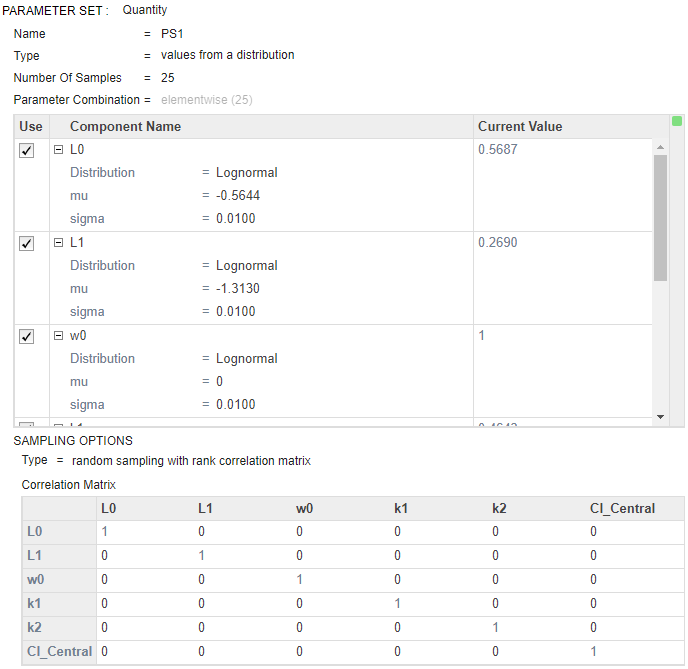The height and width of the screenshot is (669, 688).
Task: Open the Type 'values from a distribution' selector
Action: tap(227, 56)
